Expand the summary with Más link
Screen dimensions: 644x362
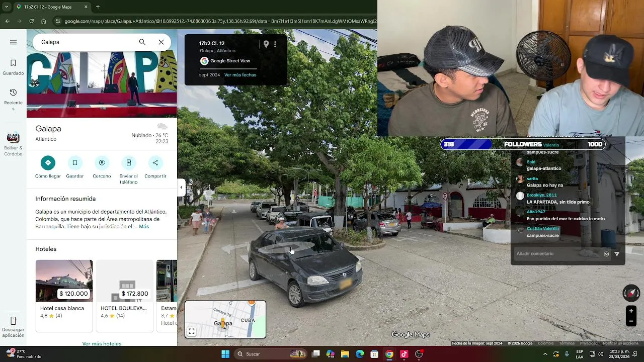tap(144, 227)
